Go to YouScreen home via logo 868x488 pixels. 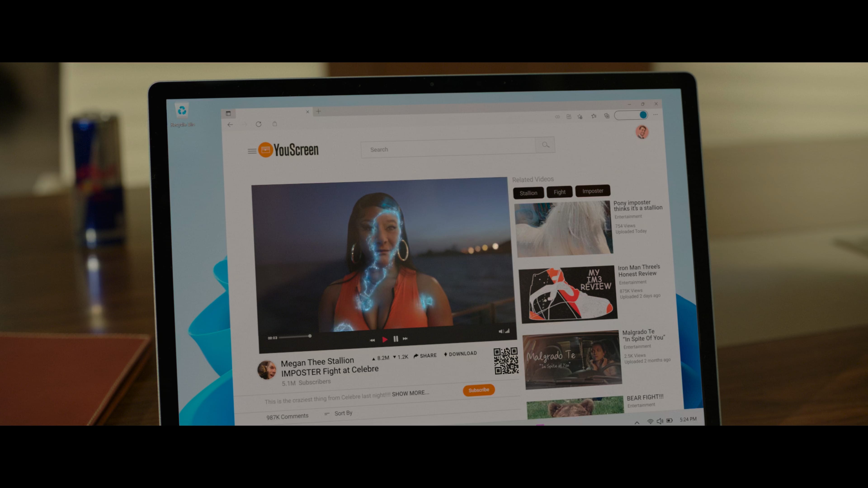pyautogui.click(x=288, y=150)
